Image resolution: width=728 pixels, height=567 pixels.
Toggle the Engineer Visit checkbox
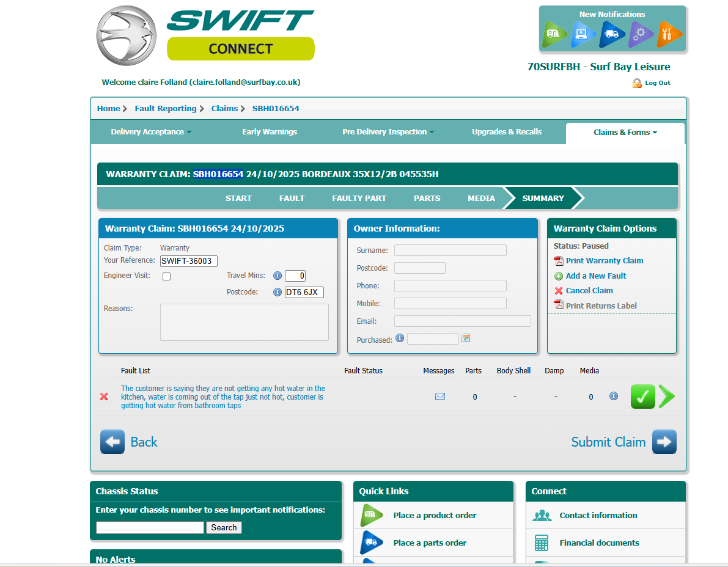[167, 277]
